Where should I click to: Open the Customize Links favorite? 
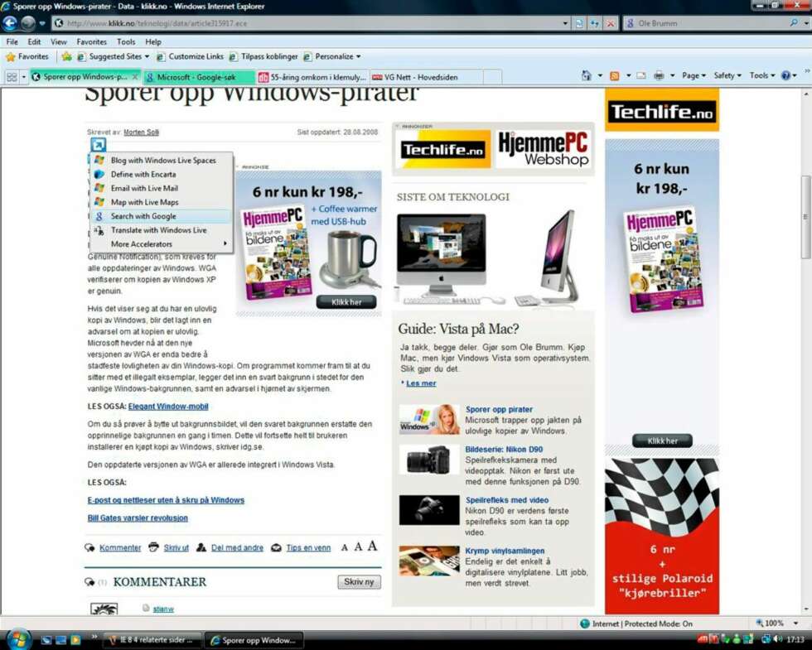(x=190, y=56)
